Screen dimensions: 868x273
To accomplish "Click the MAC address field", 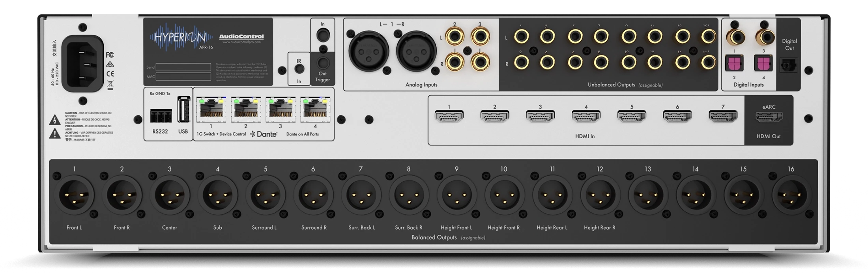I will pyautogui.click(x=183, y=77).
